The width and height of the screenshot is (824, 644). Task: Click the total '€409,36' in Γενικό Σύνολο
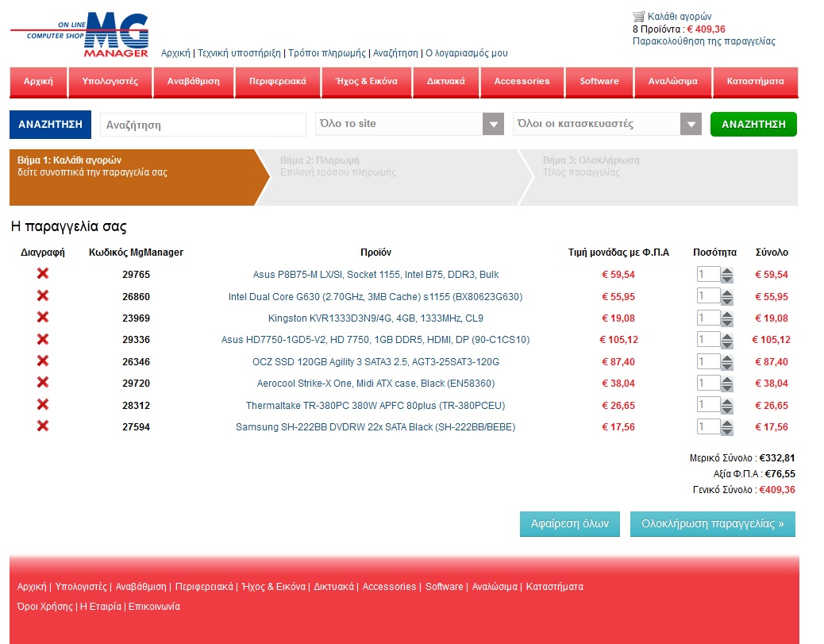[777, 489]
